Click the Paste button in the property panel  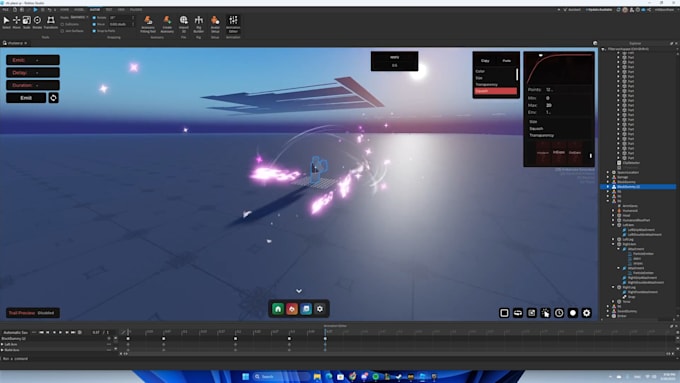pyautogui.click(x=507, y=61)
